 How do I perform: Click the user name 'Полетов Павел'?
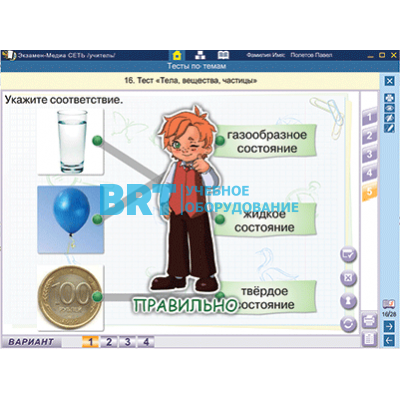[x=311, y=55]
